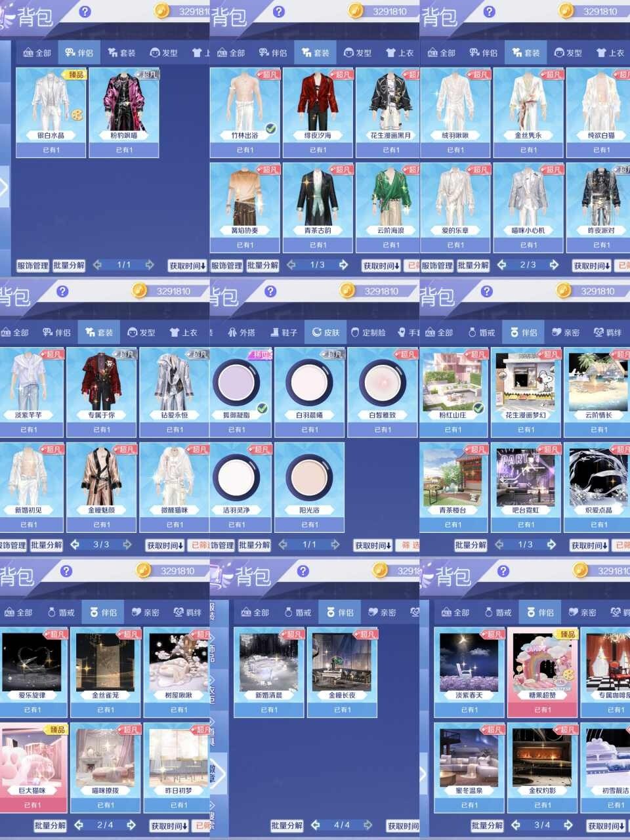Viewport: 630px width, 840px height.
Task: Open 获取时间 sort dropdown beside 3/3 pager
Action: coord(165,545)
